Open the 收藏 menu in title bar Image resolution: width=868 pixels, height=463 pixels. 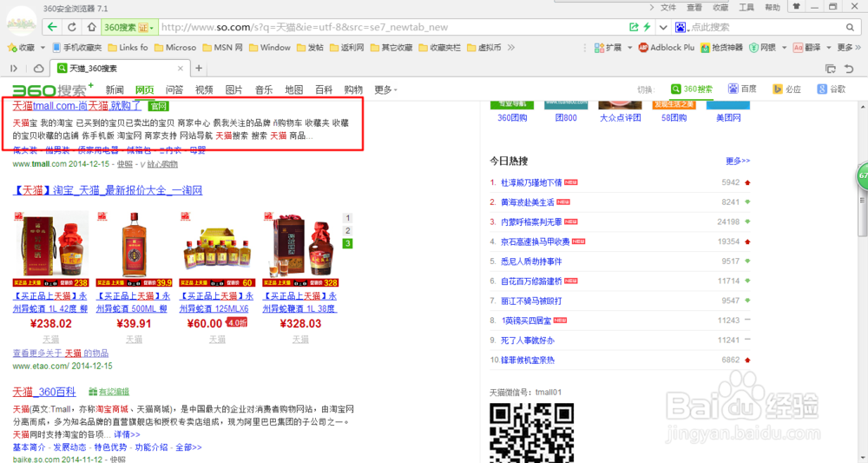point(720,7)
